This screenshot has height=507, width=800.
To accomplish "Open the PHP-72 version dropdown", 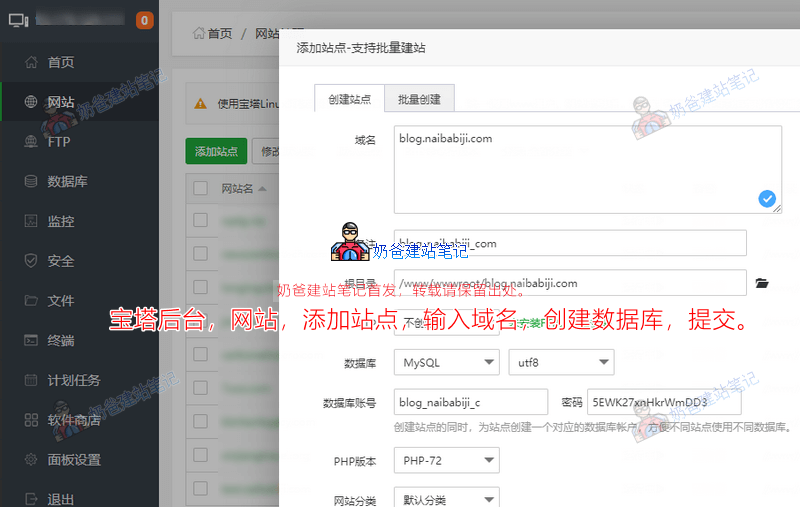I will click(x=446, y=460).
